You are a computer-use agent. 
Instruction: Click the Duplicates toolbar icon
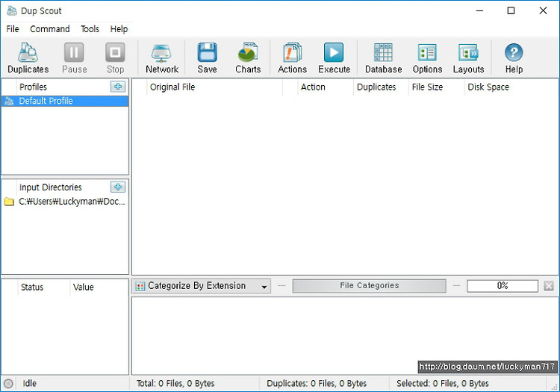28,57
